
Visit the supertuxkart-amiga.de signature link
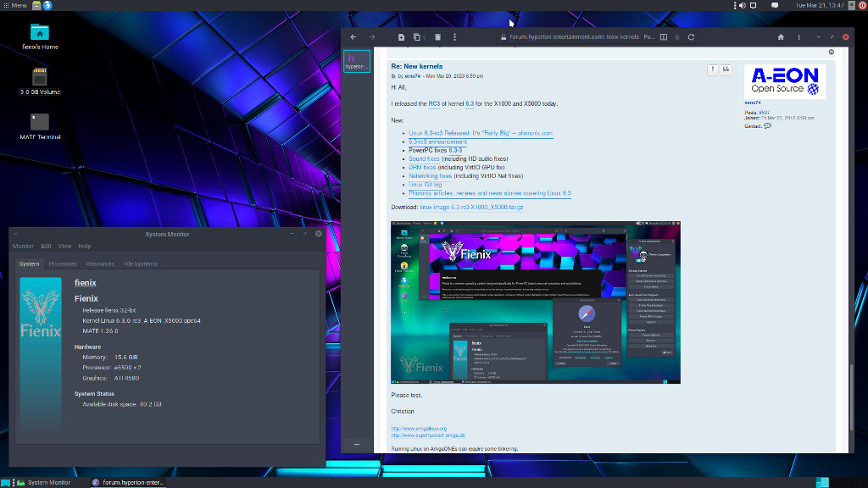(x=428, y=435)
